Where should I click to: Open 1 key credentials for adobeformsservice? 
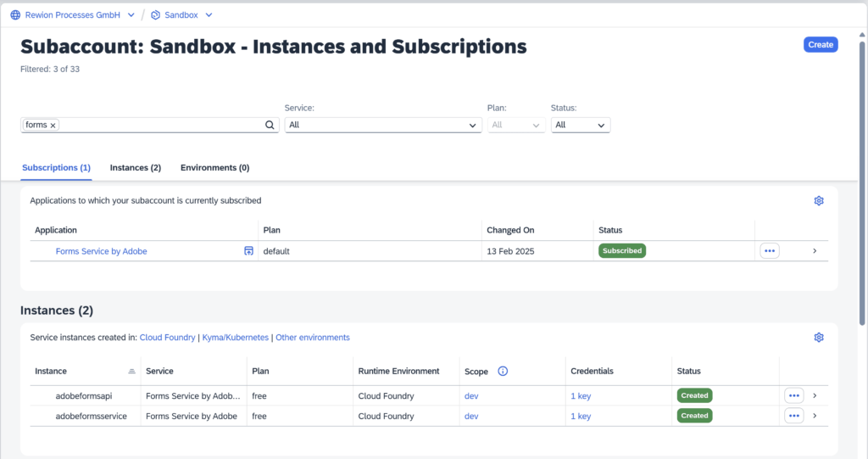[x=581, y=416]
